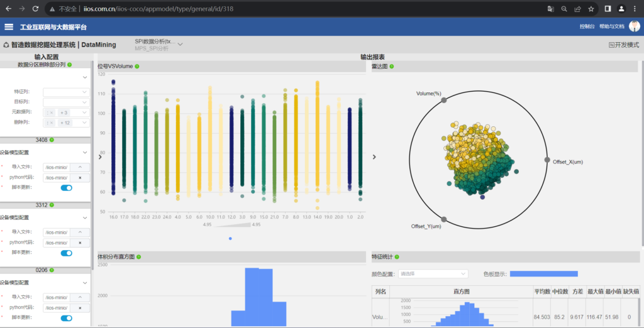Open the browser profile avatar icon
The width and height of the screenshot is (644, 328).
[621, 9]
